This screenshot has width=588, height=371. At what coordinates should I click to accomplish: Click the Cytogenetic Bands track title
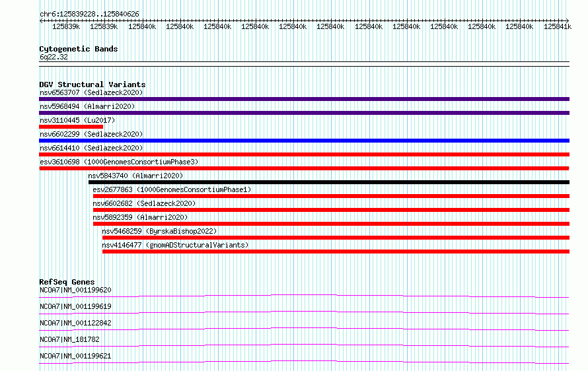[79, 49]
